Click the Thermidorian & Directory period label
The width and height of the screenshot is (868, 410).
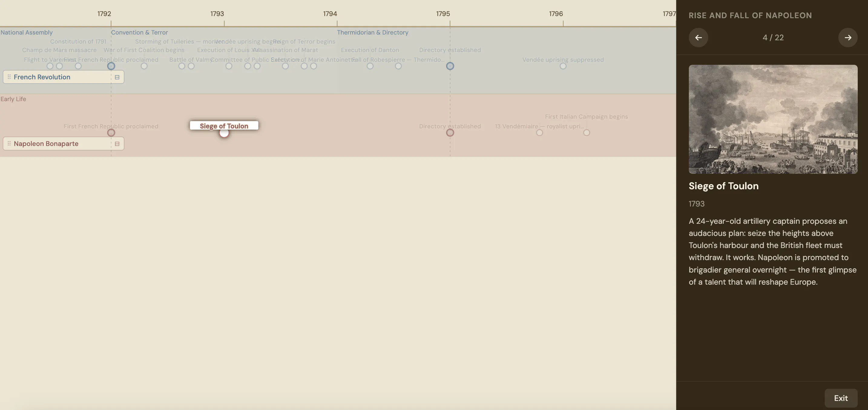coord(373,32)
